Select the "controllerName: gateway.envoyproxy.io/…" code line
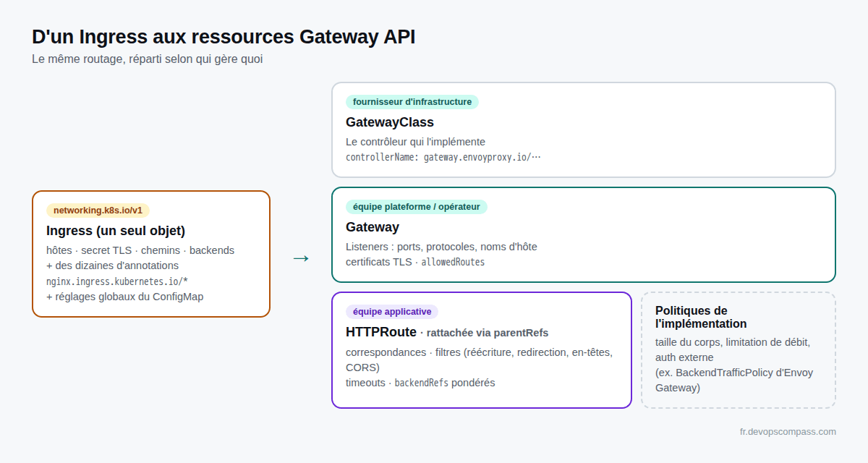The width and height of the screenshot is (868, 463). [x=443, y=157]
